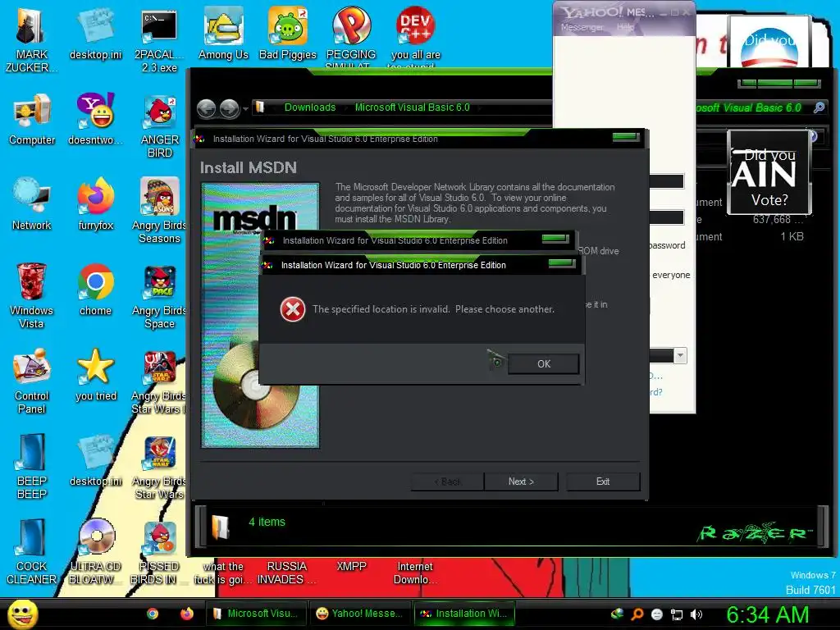Open the XMPP desktop item
Screen dimensions: 840x630
coord(351,566)
